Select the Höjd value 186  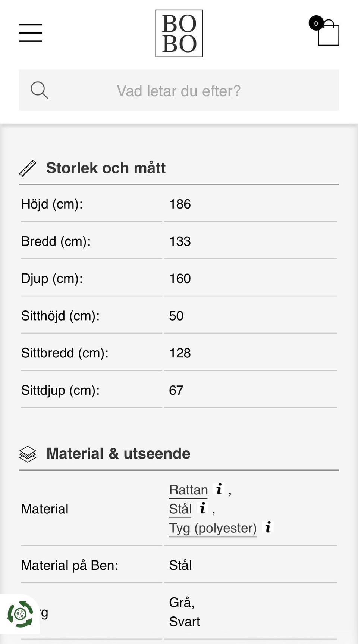180,204
